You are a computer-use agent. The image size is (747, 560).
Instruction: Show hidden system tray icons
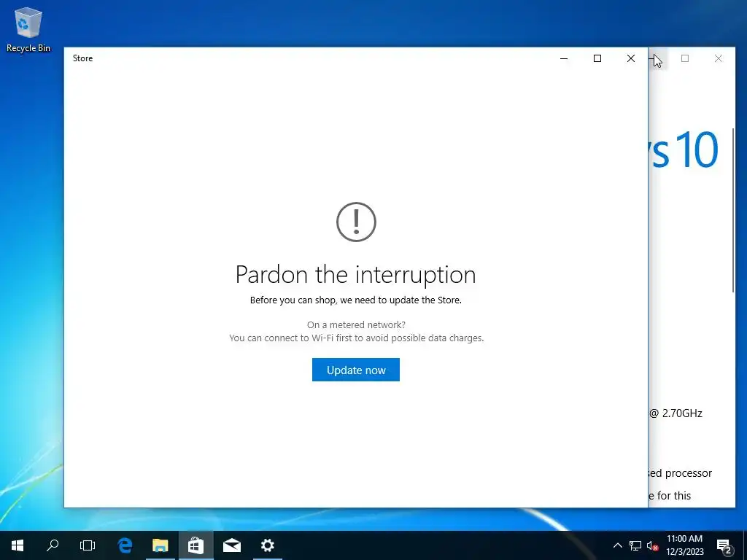click(617, 545)
